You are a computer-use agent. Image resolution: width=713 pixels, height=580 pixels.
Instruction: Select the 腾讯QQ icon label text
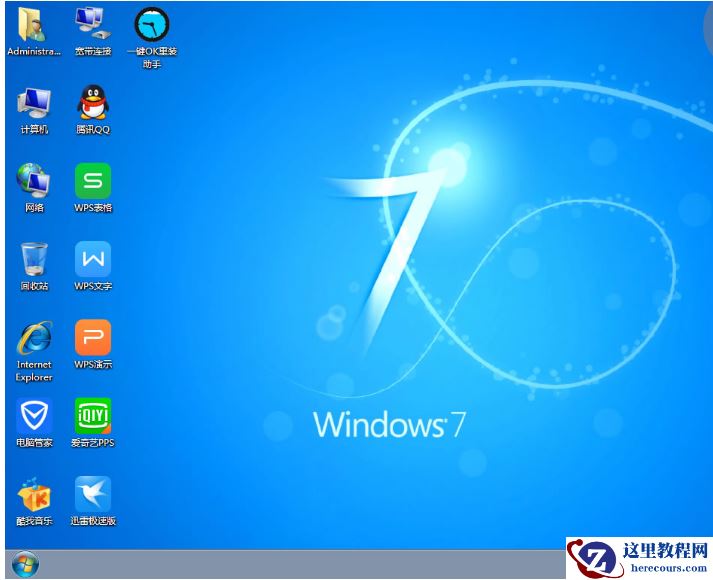pos(93,130)
